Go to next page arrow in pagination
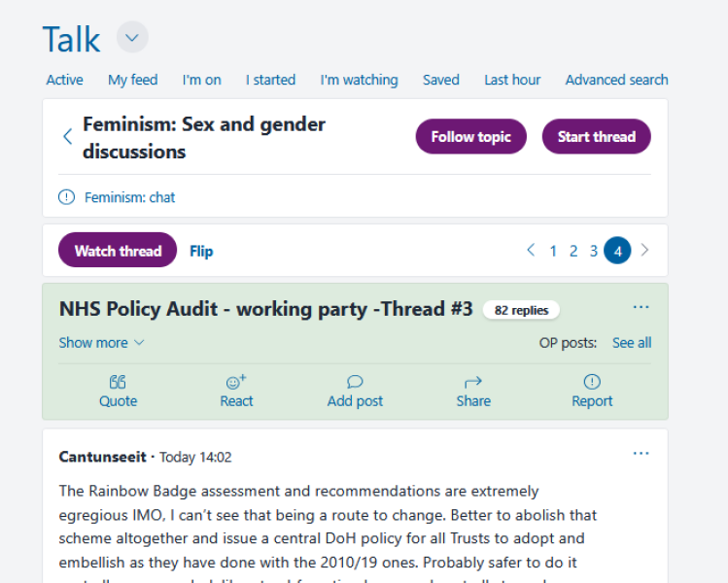The image size is (728, 583). [644, 251]
